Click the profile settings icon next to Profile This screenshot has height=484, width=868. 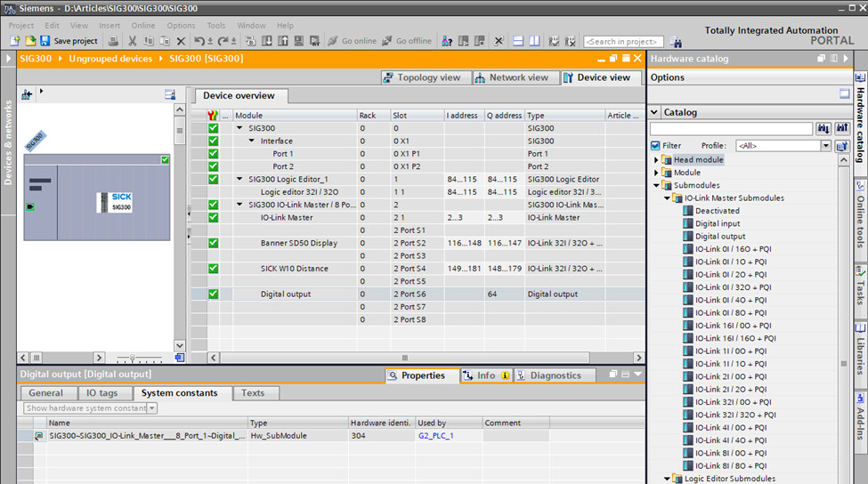pos(842,146)
